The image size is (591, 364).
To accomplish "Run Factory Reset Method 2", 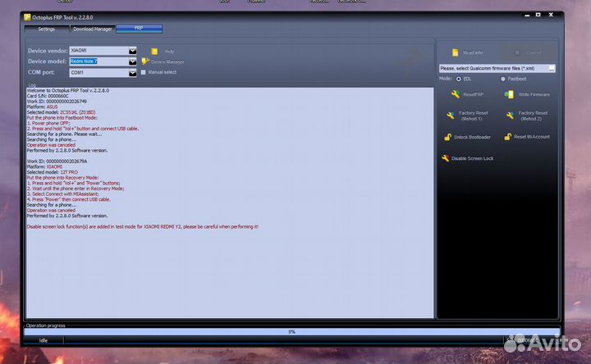I will (x=527, y=116).
